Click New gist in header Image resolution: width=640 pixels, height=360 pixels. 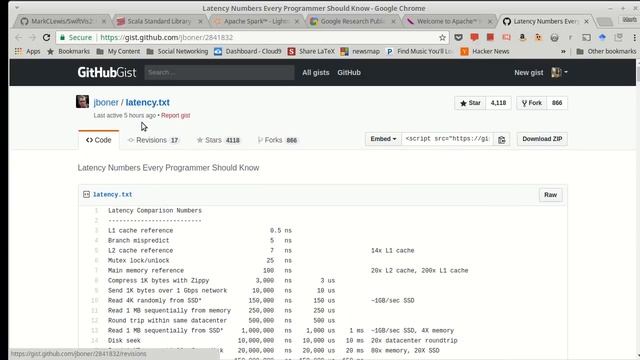click(x=529, y=73)
